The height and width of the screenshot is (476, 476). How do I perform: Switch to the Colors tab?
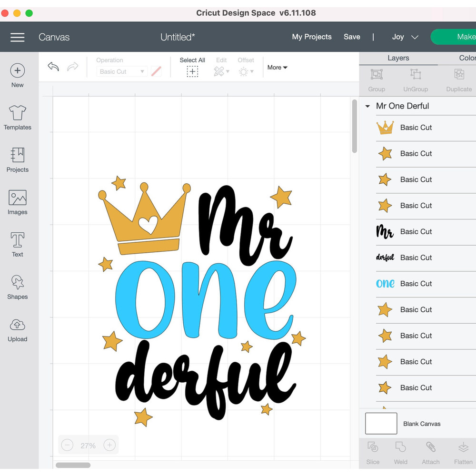pyautogui.click(x=466, y=58)
